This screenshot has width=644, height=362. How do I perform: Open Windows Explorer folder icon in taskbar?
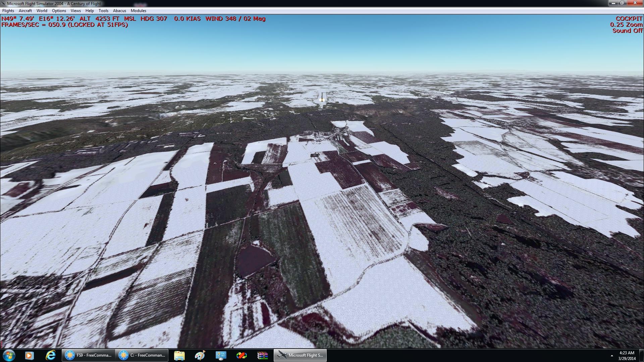click(179, 355)
